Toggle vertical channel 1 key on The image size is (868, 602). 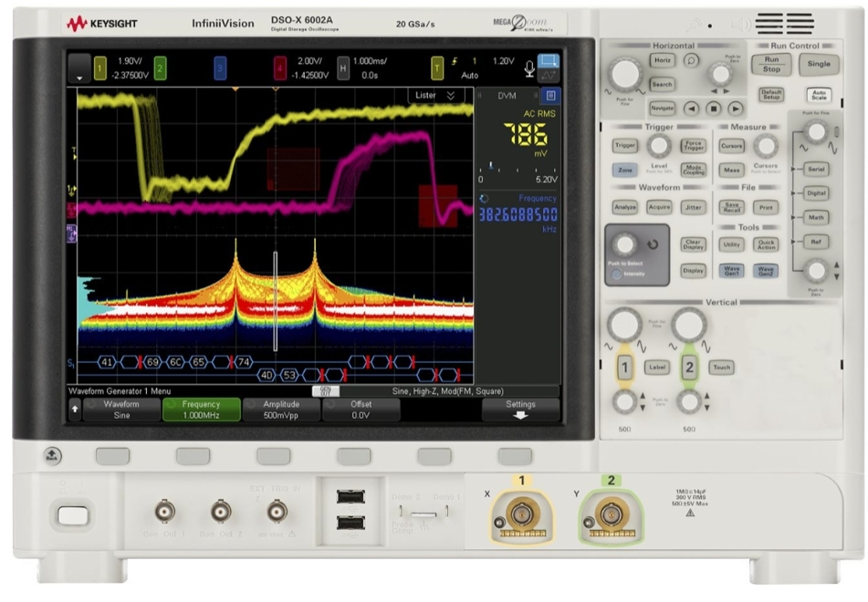[625, 367]
